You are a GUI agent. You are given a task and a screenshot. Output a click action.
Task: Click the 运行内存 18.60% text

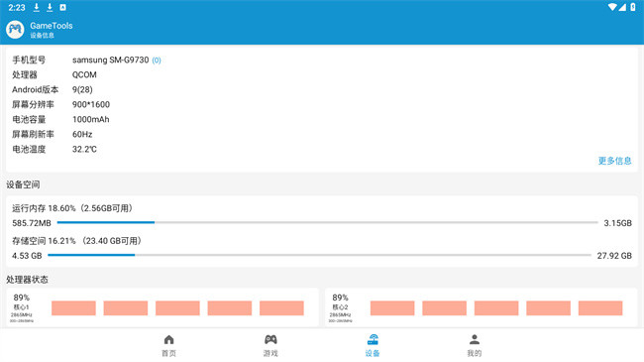click(x=44, y=208)
